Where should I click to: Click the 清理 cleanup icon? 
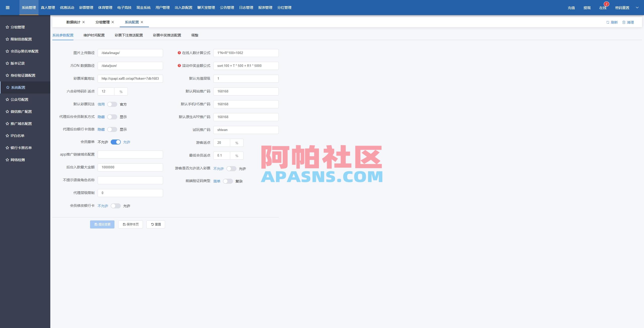624,22
